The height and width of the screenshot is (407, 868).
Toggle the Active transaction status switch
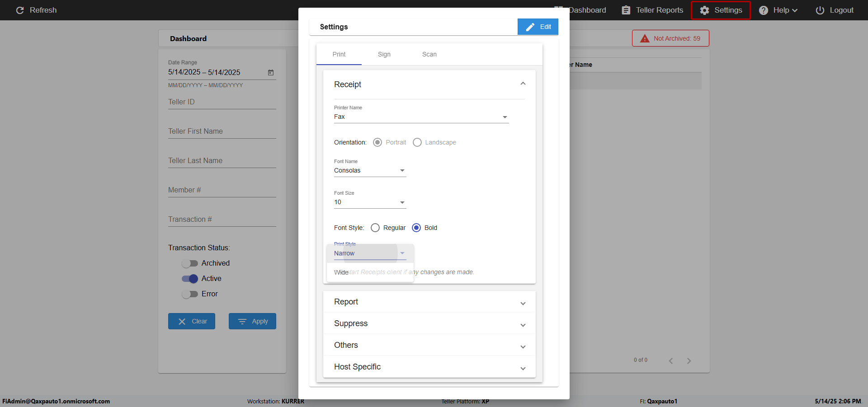tap(190, 279)
